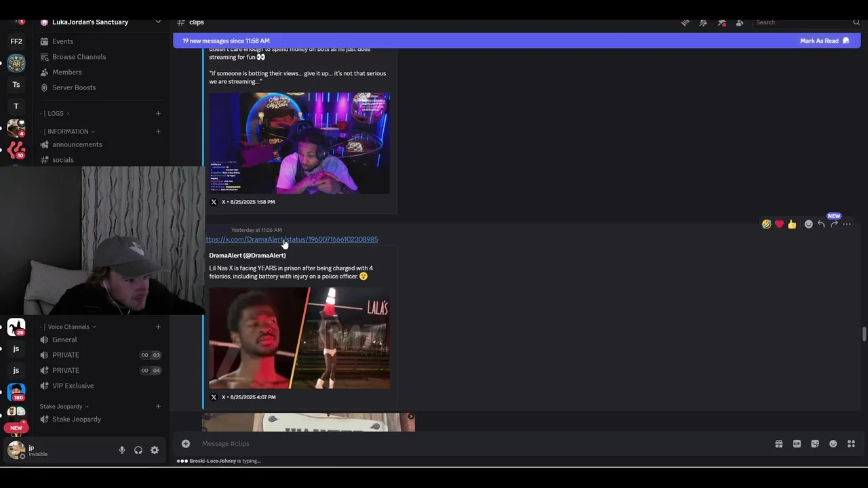The height and width of the screenshot is (488, 868).
Task: Toggle the member list icon
Action: 739,22
